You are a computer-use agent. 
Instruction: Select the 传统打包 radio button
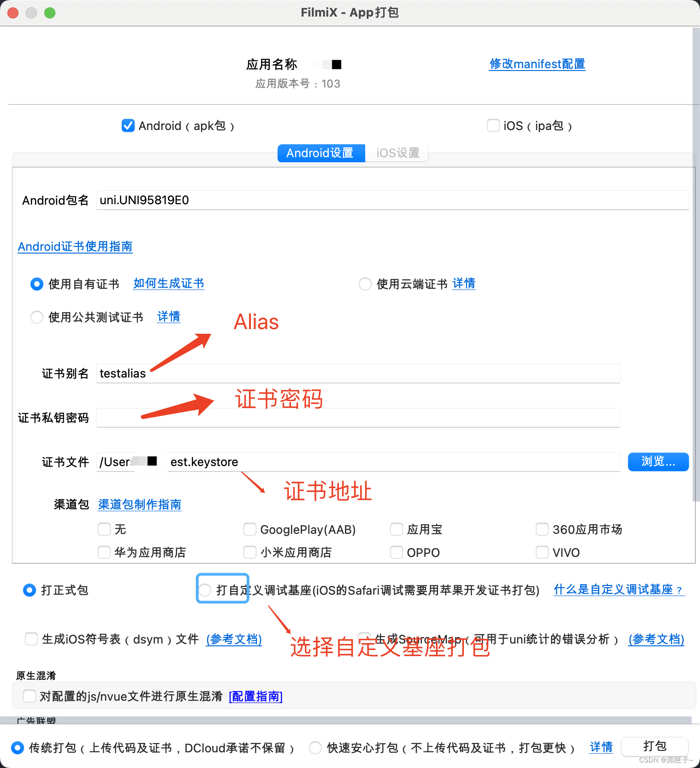pyautogui.click(x=18, y=748)
